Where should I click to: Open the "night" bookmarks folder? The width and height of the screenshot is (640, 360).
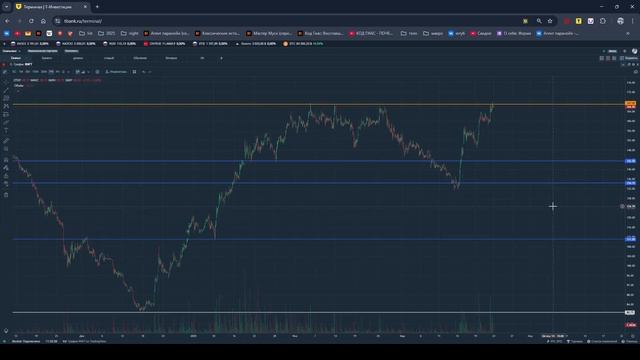[x=129, y=33]
